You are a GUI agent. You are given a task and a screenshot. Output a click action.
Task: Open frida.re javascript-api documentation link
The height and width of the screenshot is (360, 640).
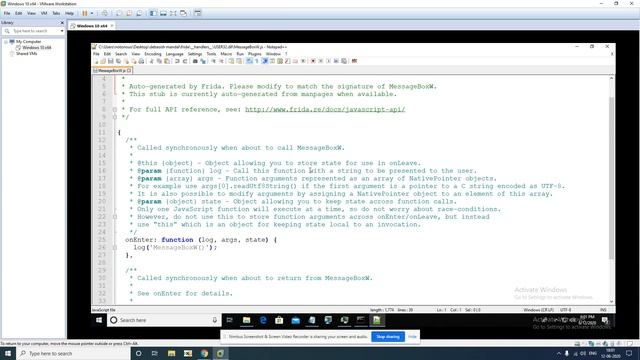coord(325,109)
